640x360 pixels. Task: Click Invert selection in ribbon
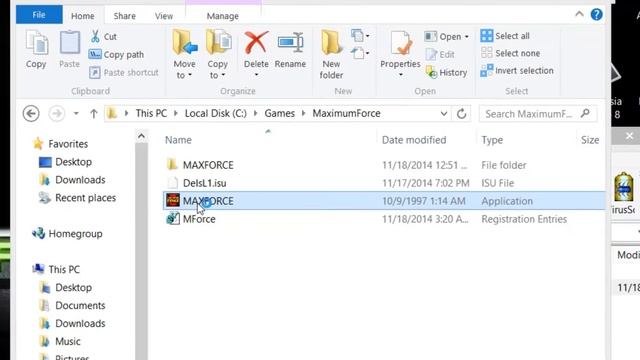[517, 71]
